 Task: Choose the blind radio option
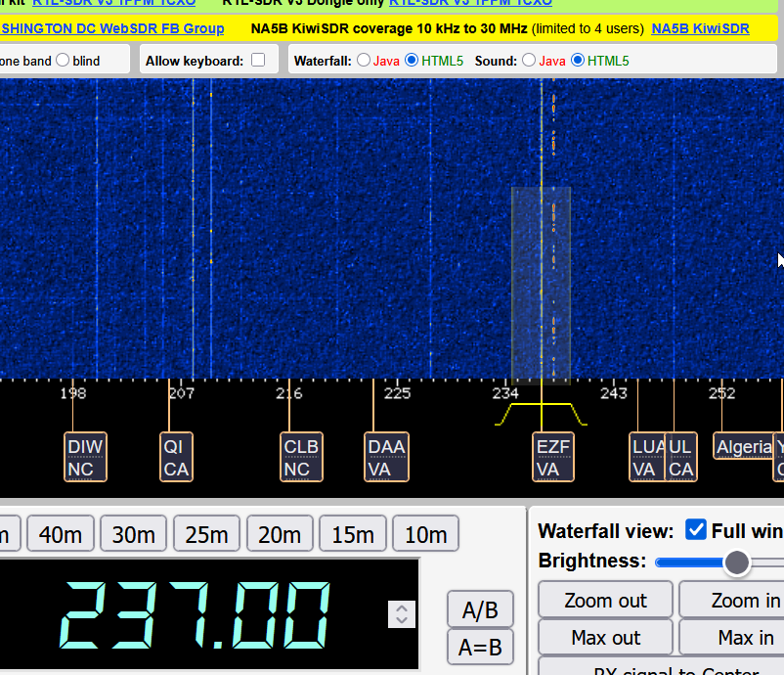click(x=64, y=61)
